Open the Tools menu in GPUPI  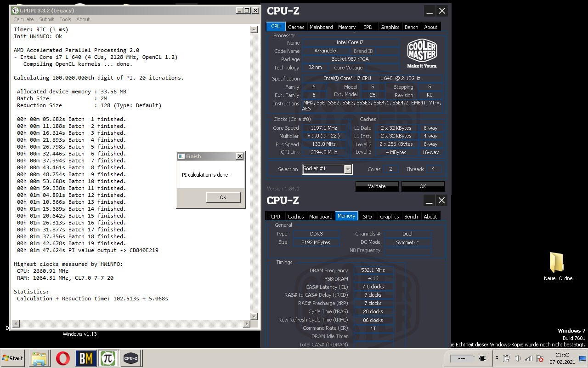65,19
